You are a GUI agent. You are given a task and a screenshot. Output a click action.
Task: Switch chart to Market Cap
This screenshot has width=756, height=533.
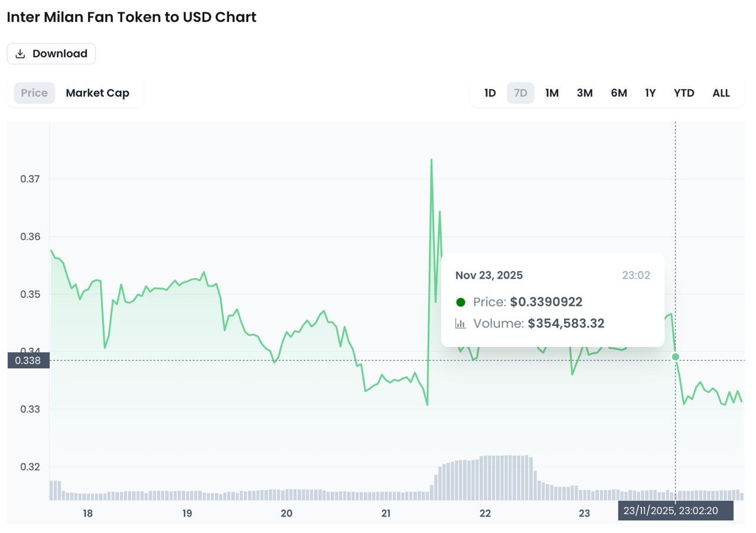(x=97, y=93)
